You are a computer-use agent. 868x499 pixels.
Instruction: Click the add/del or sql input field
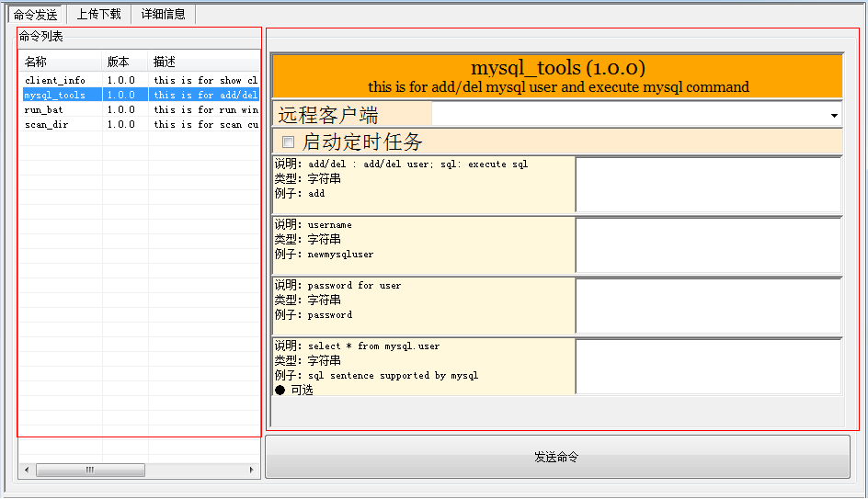point(709,184)
